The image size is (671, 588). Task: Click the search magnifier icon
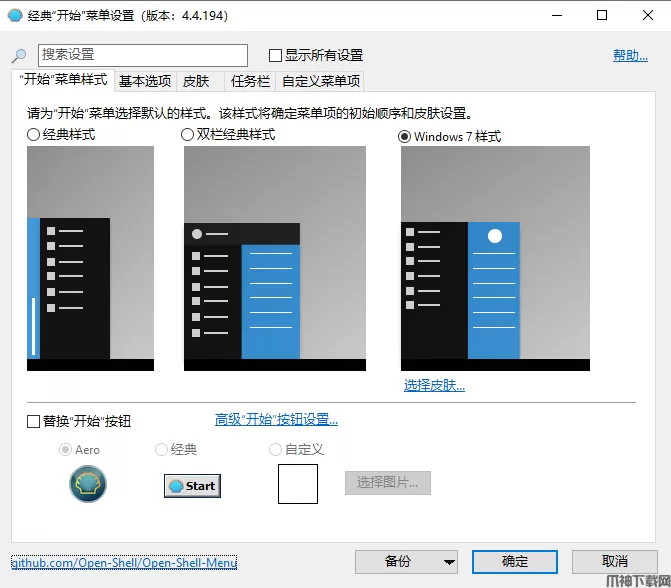pos(19,56)
